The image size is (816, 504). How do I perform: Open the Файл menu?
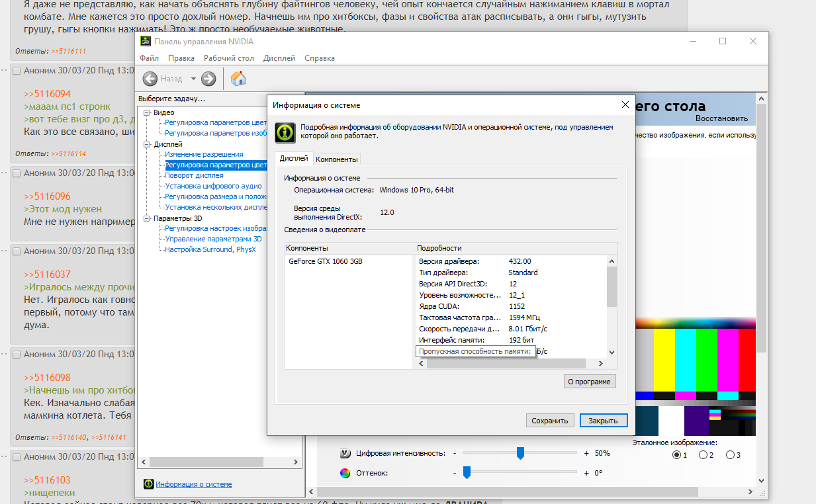point(149,58)
